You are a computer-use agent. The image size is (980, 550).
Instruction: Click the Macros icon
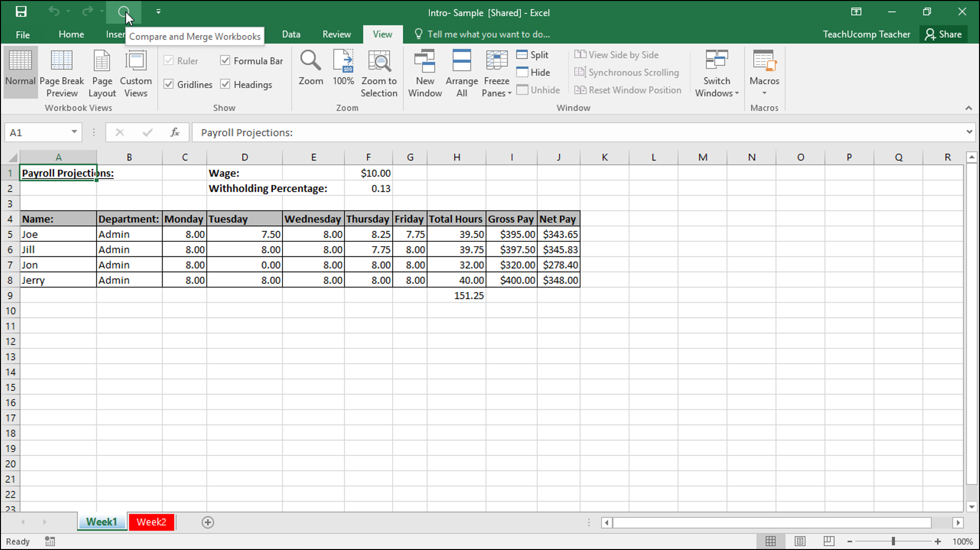tap(765, 73)
